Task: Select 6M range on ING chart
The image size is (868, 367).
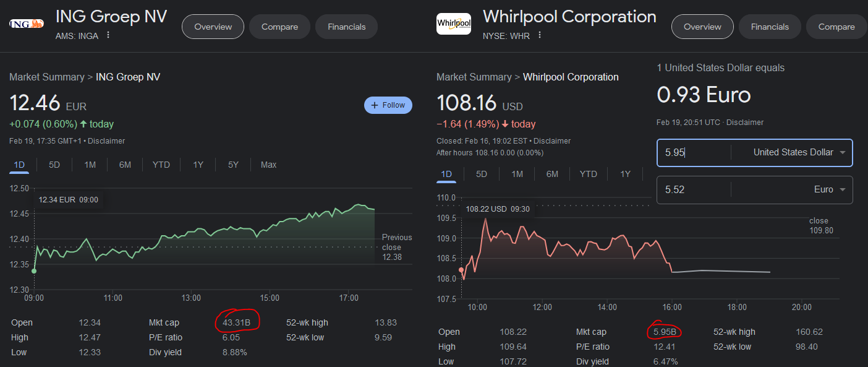Action: click(x=125, y=165)
